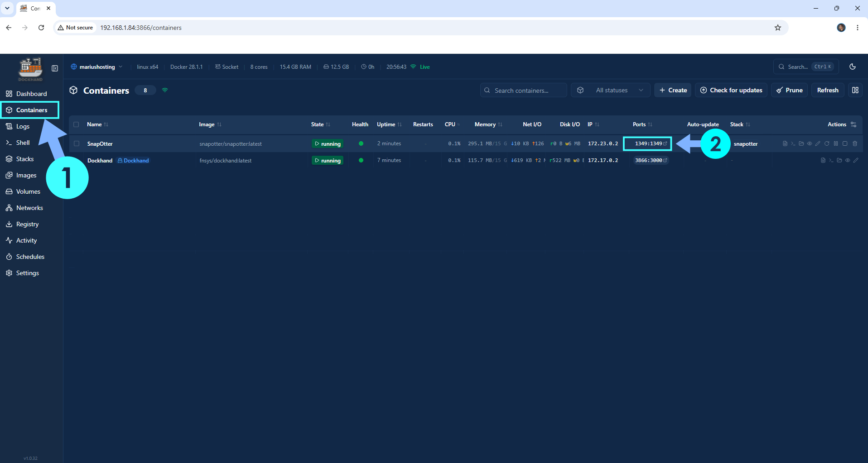Open the global Search Ctrl K box
Image resolution: width=868 pixels, height=463 pixels.
[806, 67]
